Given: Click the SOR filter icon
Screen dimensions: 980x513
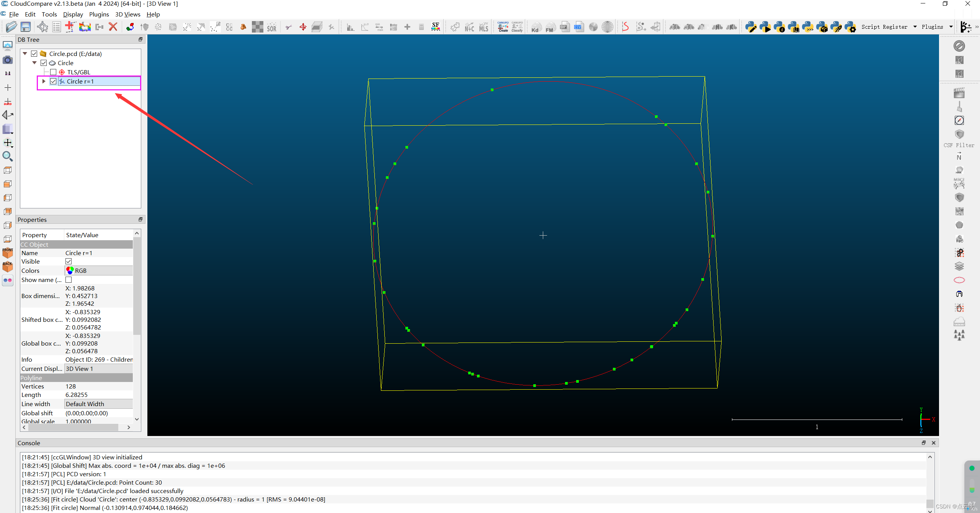Looking at the screenshot, I should click(272, 27).
